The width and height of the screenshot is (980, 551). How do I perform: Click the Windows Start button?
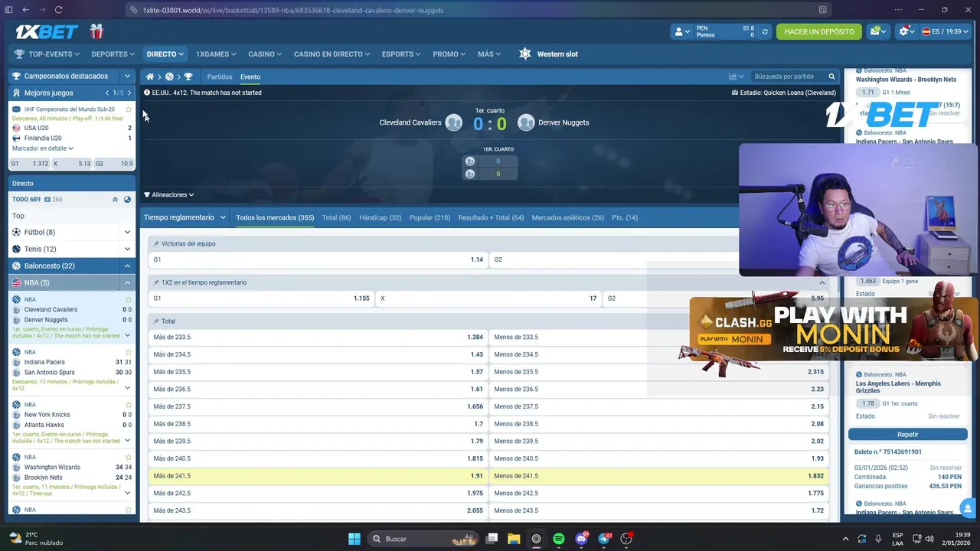pos(354,539)
